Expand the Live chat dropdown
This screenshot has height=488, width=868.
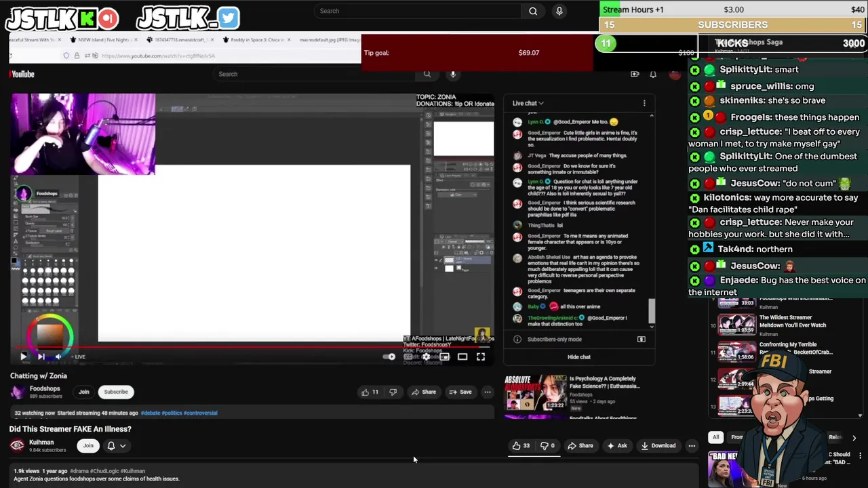(528, 103)
